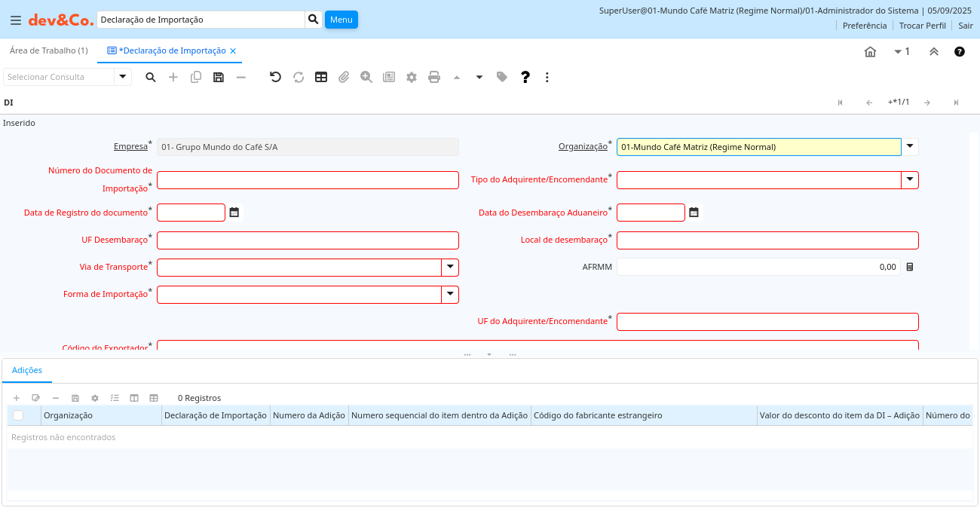
Task: Click the Save record toolbar icon
Action: coord(219,77)
